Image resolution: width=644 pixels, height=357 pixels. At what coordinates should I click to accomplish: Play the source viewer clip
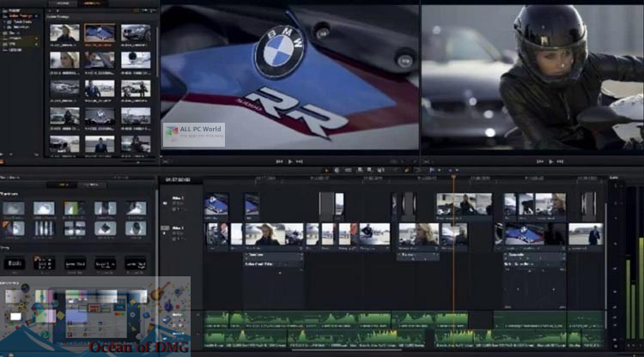coord(290,160)
